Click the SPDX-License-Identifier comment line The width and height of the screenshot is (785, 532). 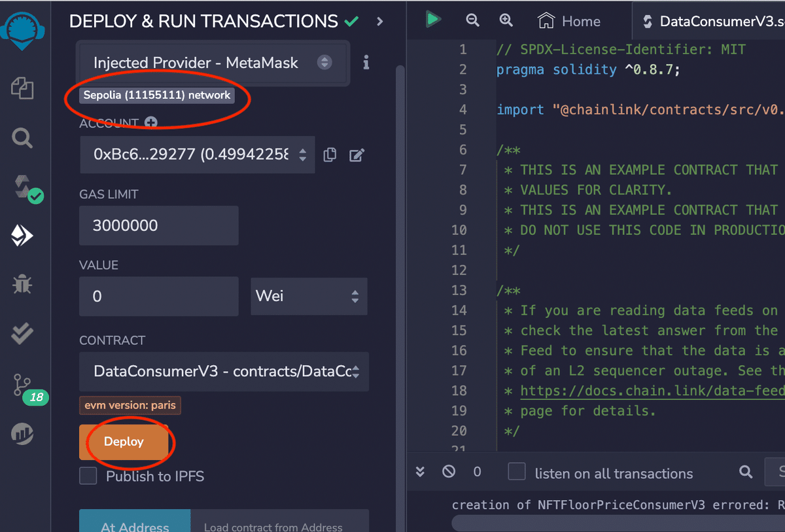(x=621, y=49)
